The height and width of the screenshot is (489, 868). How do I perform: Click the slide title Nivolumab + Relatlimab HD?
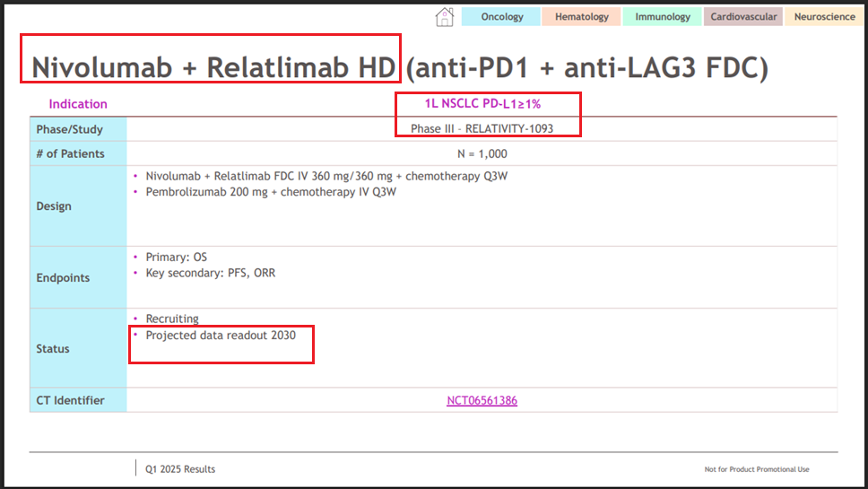click(213, 67)
